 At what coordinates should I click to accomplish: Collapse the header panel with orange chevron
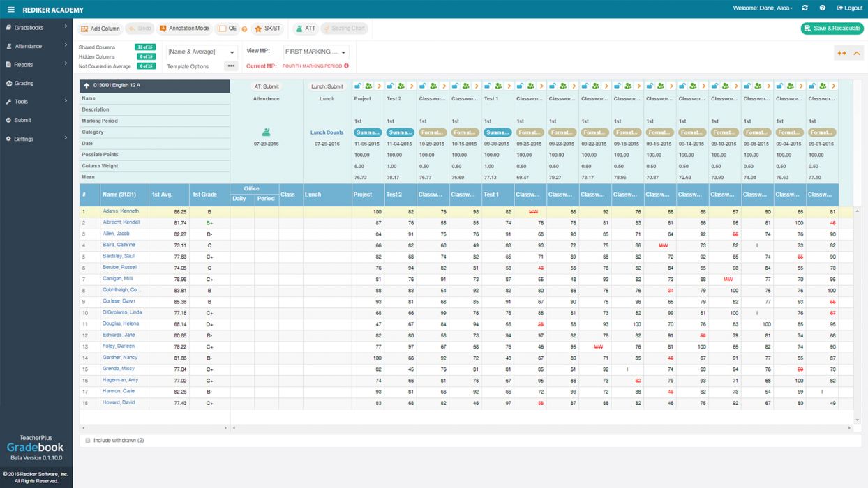856,54
